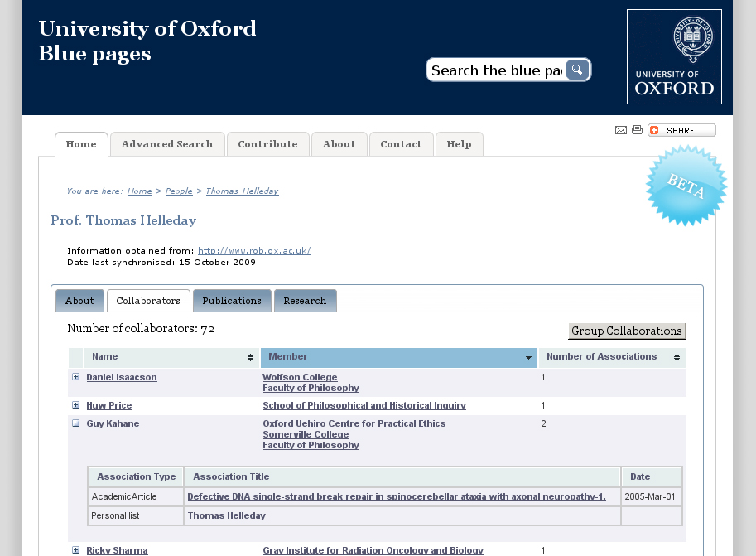Open the Member column sort dropdown
This screenshot has width=756, height=556.
click(x=527, y=356)
